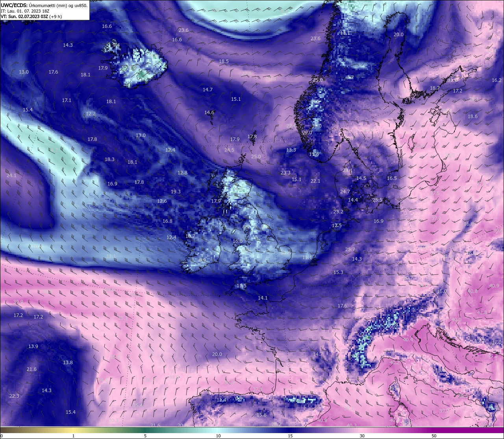Click the 17.1 value label
This screenshot has width=504, height=439.
pos(67,100)
